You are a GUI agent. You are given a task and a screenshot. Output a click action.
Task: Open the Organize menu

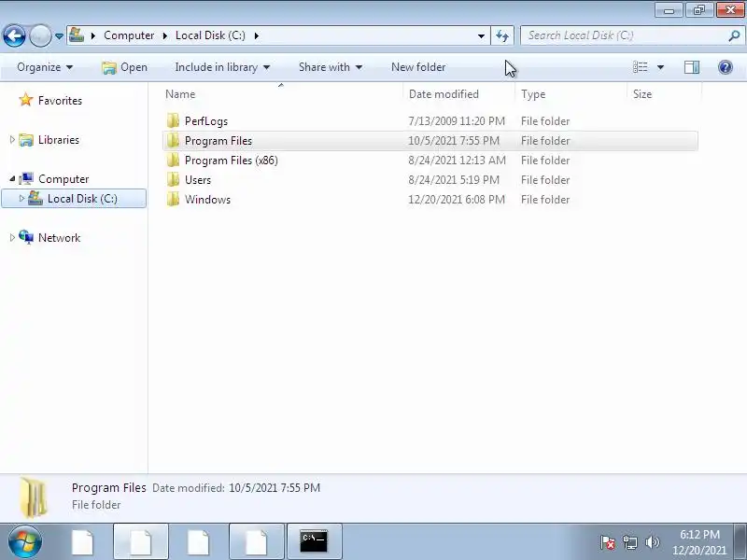tap(45, 67)
